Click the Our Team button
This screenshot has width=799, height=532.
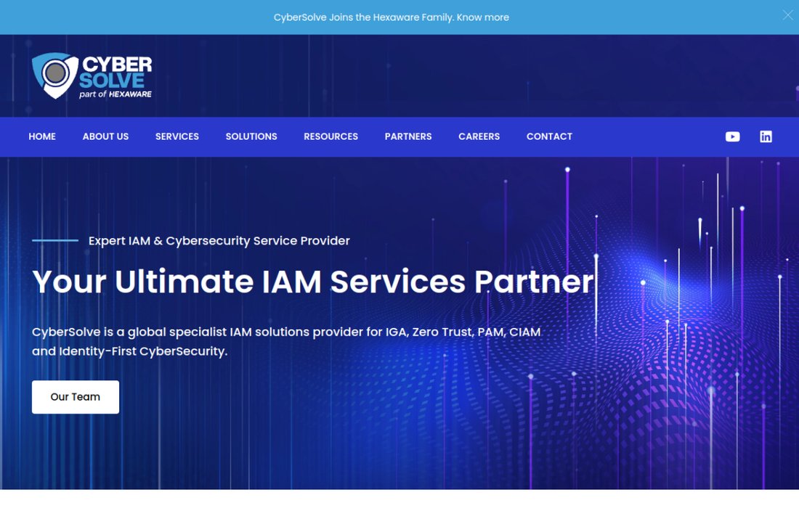[x=76, y=396]
